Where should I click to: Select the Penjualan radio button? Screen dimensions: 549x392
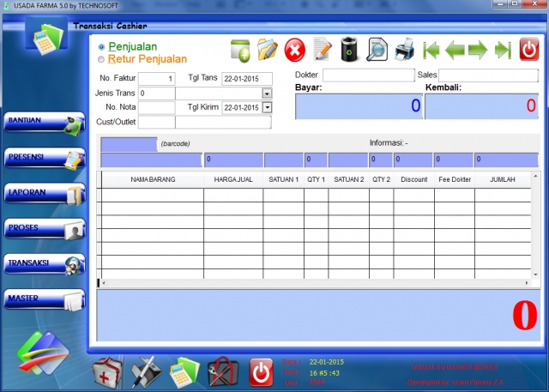coord(102,47)
